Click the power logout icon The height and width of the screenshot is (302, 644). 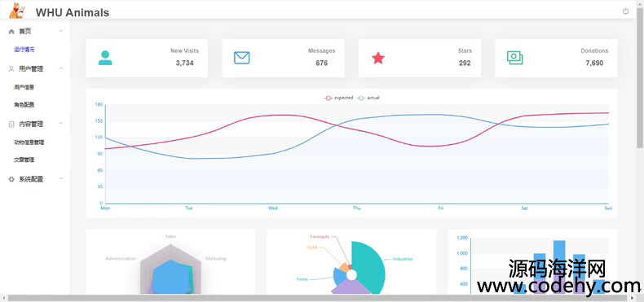coord(625,11)
